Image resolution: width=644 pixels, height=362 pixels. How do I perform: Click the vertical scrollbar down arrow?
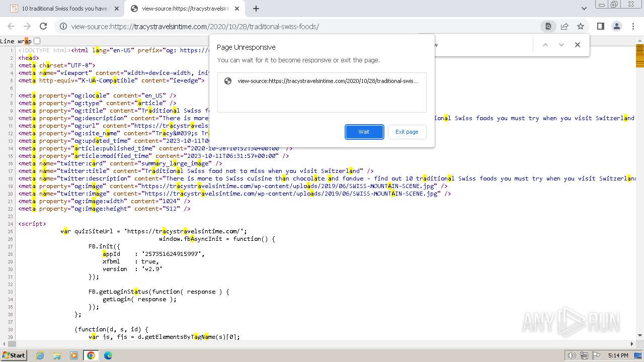640,335
